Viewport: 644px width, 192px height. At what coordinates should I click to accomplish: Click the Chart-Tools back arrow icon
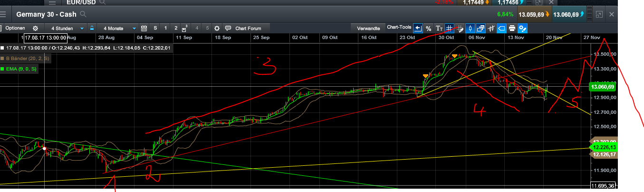[418, 28]
